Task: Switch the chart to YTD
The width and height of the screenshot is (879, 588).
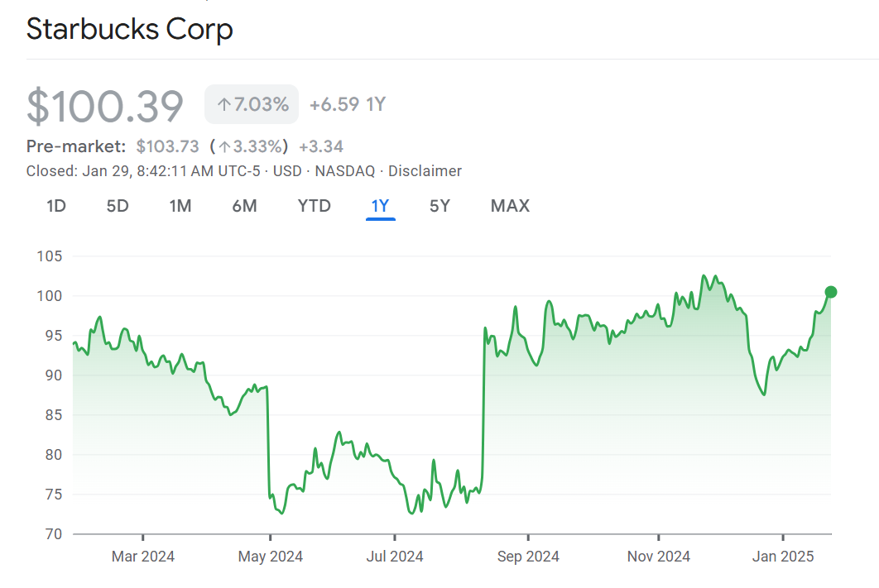Action: 315,206
